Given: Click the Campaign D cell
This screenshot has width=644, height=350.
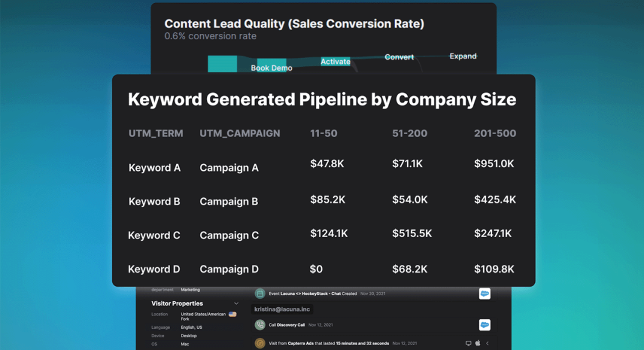Looking at the screenshot, I should pos(229,269).
